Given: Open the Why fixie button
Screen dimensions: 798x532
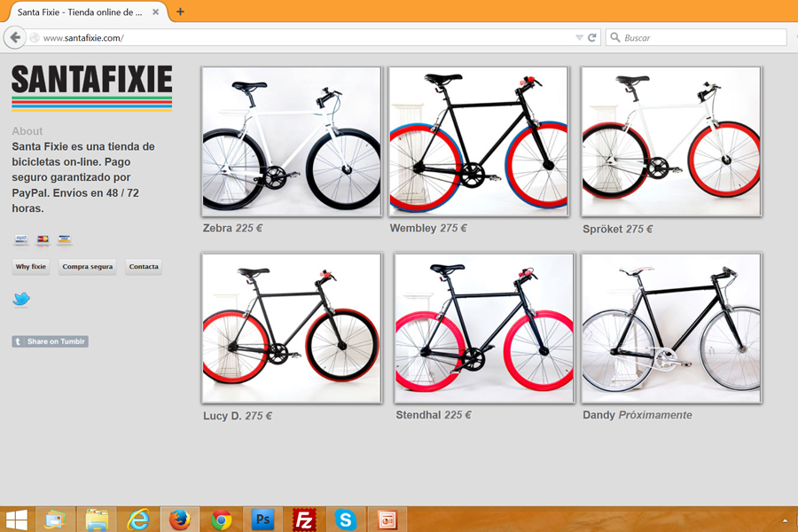Looking at the screenshot, I should pyautogui.click(x=30, y=266).
